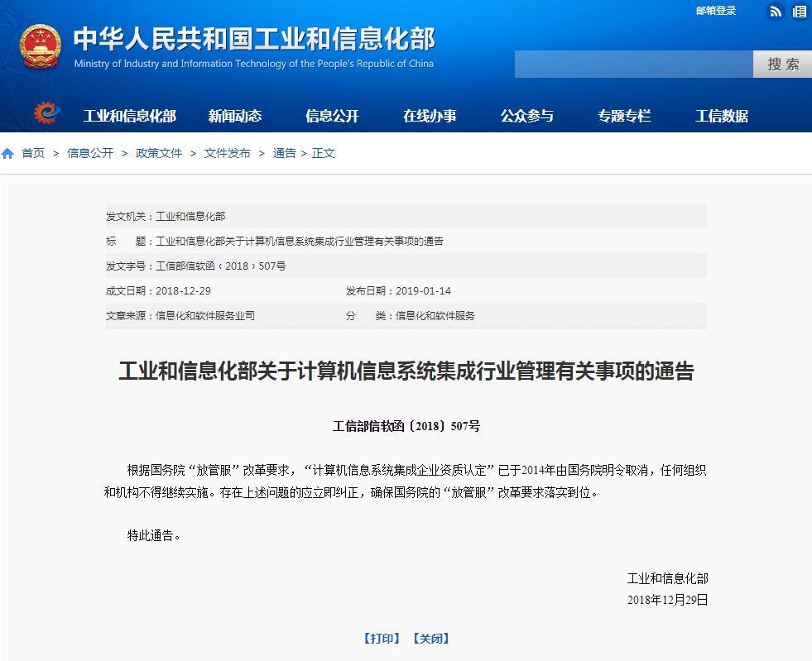Go to 政策文件 in the breadcrumb
This screenshot has height=661, width=812.
tap(159, 153)
